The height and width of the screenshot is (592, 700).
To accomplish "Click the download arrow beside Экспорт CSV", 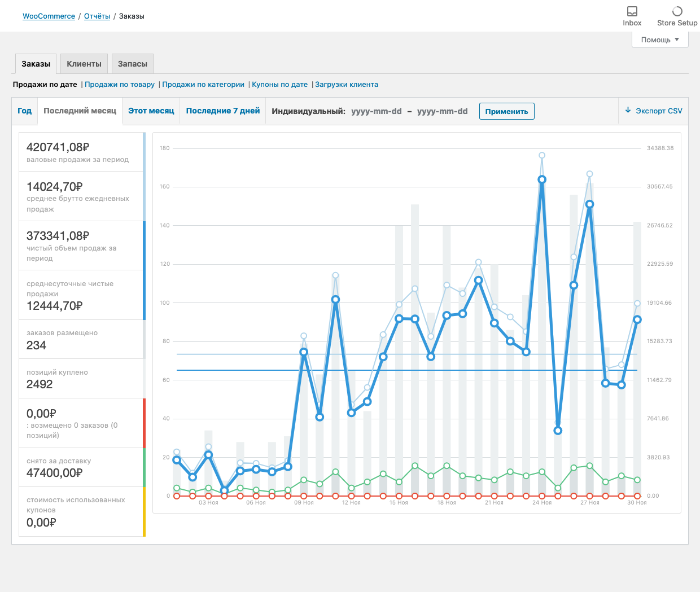I will pyautogui.click(x=628, y=111).
